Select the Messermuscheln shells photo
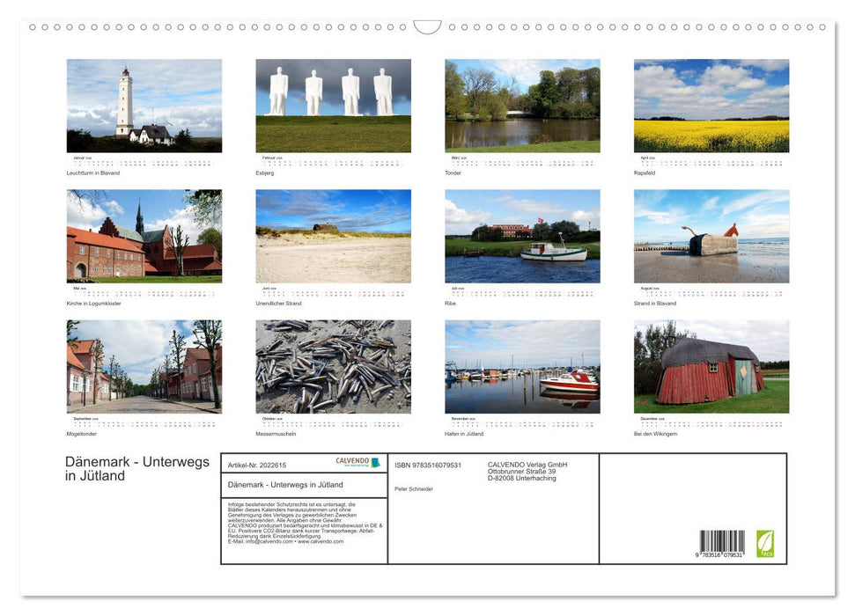855x616 pixels. 333,368
